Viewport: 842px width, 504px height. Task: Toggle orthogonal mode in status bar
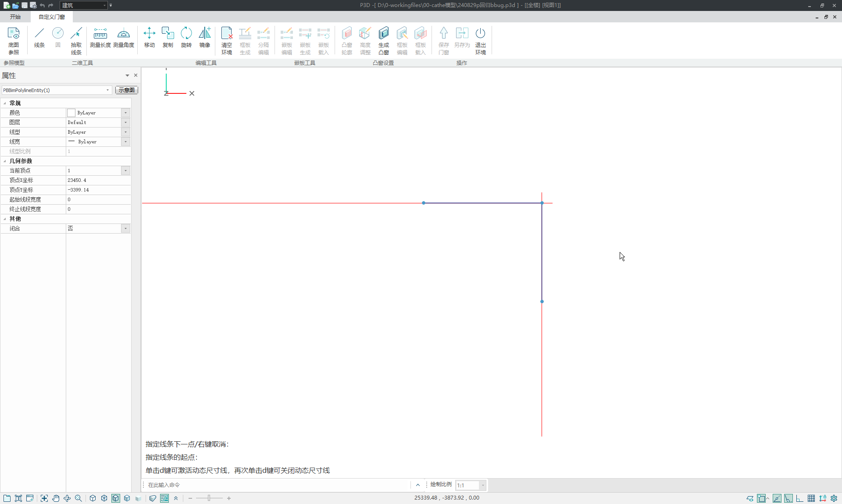tap(800, 498)
